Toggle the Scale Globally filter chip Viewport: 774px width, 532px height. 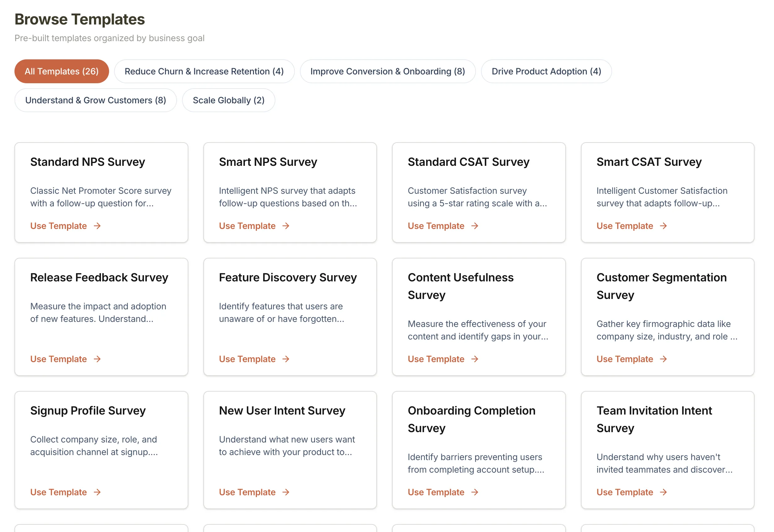[x=229, y=100]
